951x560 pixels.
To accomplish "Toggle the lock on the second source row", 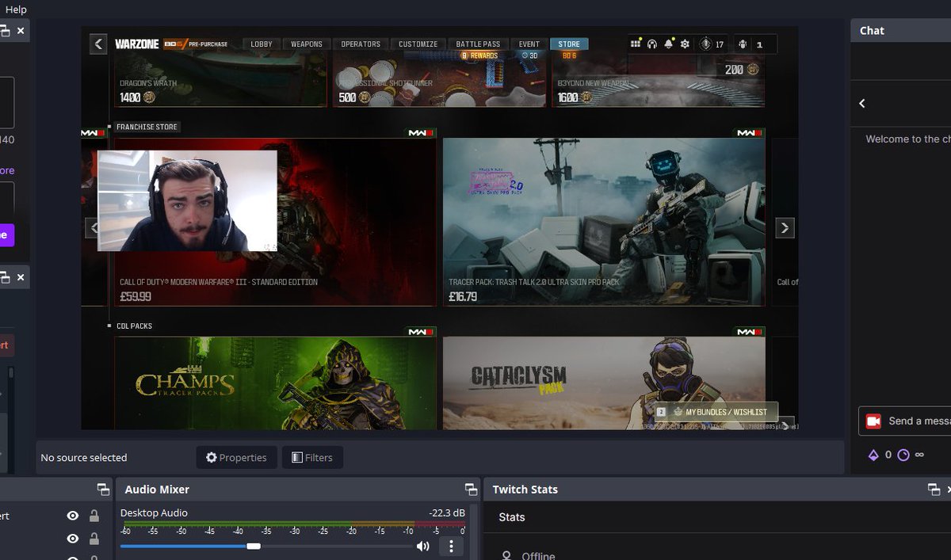I will point(94,539).
